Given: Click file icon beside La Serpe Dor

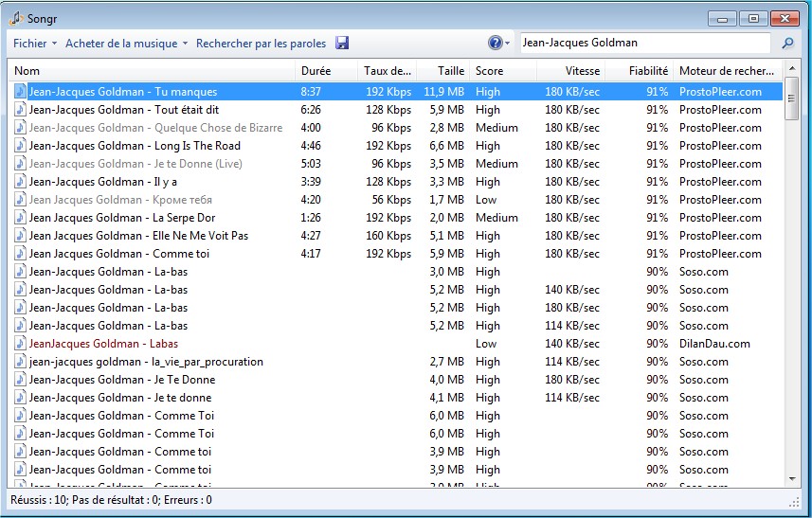Looking at the screenshot, I should tap(20, 218).
